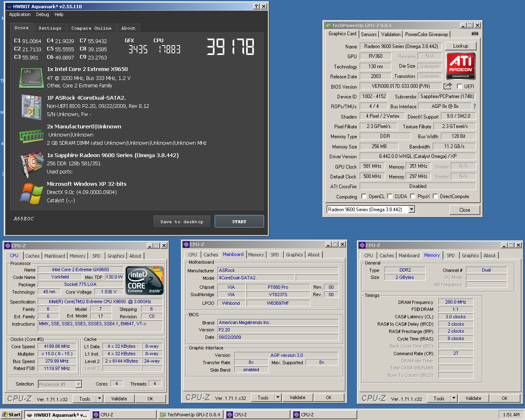Click the taskbar clock showing 1:51 AM
Image resolution: width=525 pixels, height=420 pixels.
click(511, 415)
